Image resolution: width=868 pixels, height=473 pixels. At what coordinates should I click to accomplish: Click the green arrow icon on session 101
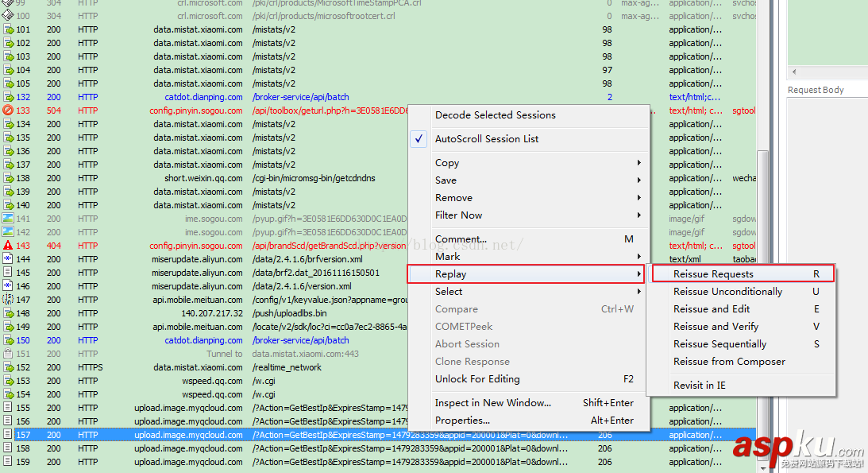(x=8, y=29)
